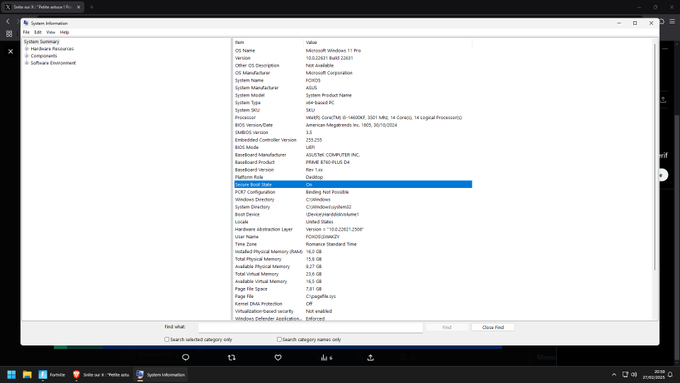
Task: Click the repost icon on the browser post
Action: point(232,357)
